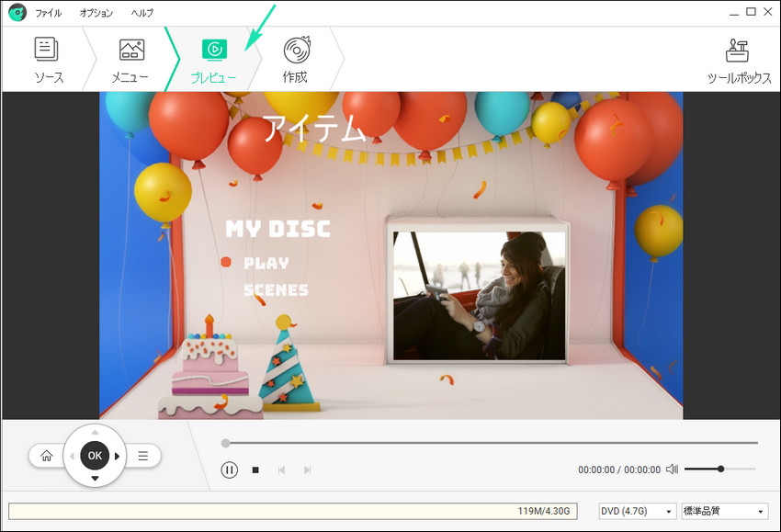Confirm with the OK remote button
781x532 pixels.
(x=95, y=456)
